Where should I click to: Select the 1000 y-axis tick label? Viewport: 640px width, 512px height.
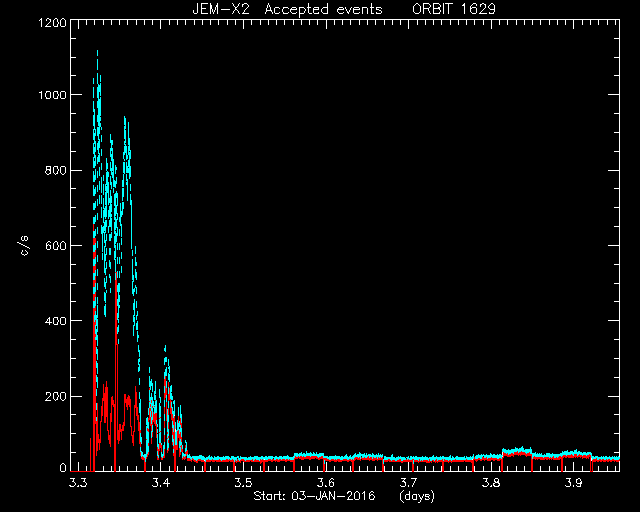pyautogui.click(x=52, y=95)
